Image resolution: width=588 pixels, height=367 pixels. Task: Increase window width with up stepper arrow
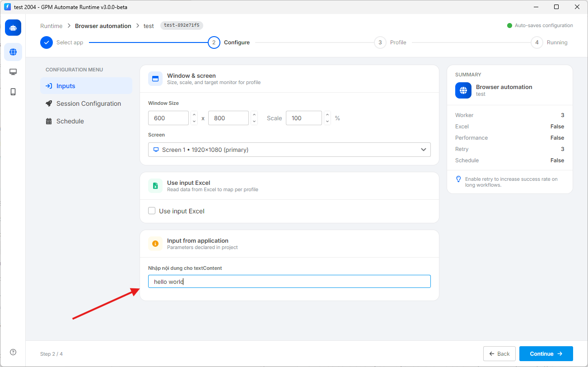(x=194, y=115)
